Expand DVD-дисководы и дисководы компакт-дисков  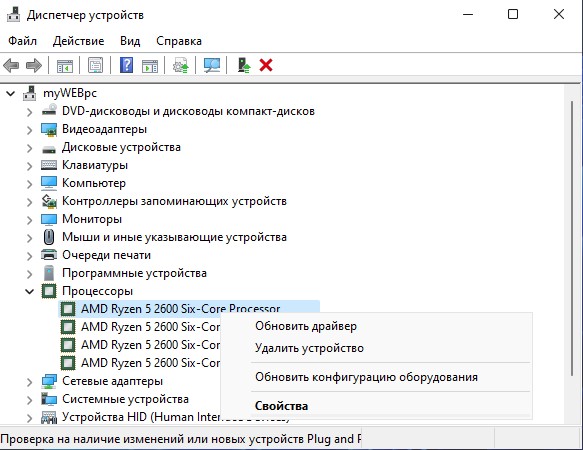point(29,112)
